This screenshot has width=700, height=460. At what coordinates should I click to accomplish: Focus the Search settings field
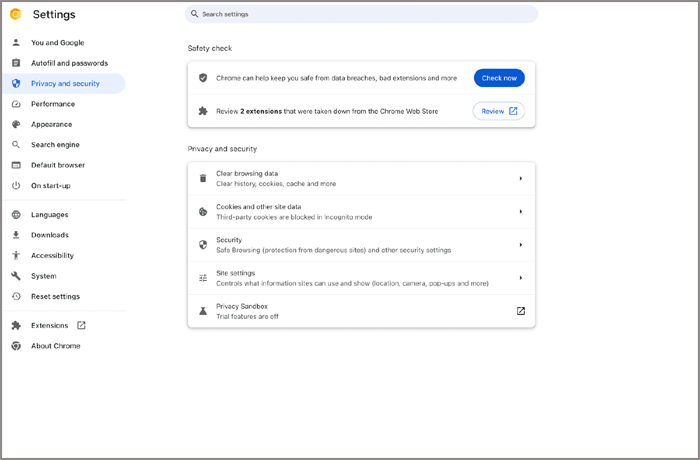[x=361, y=14]
